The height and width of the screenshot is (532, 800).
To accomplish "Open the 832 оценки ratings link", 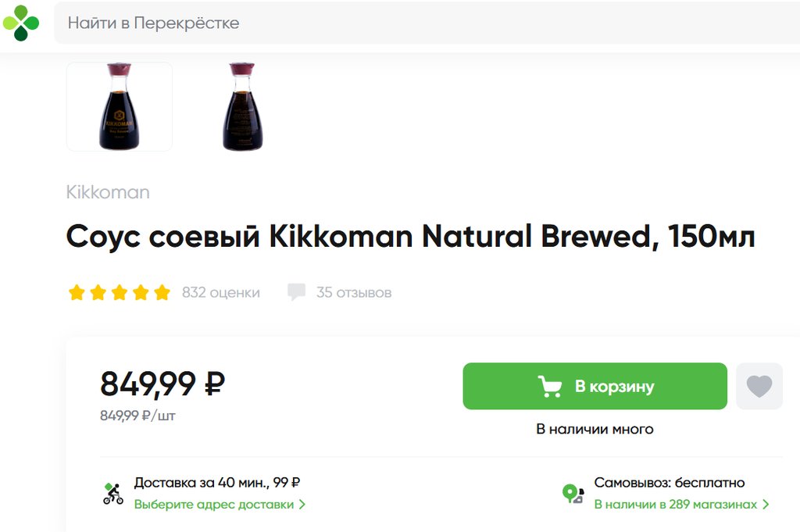I will pos(220,293).
